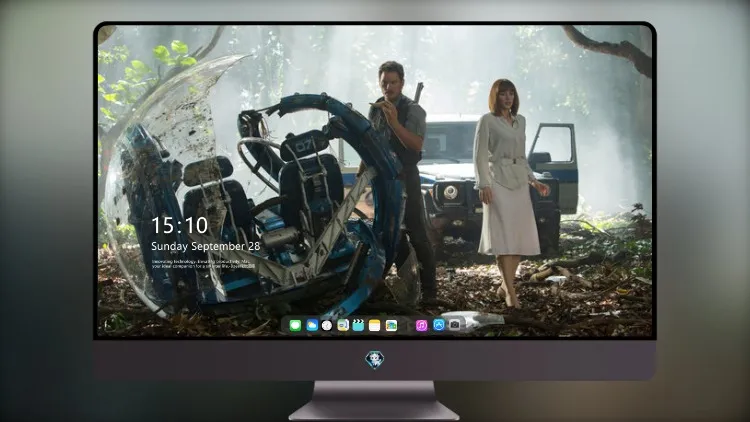This screenshot has height=422, width=750.
Task: Open the Camera app in dock
Action: (455, 325)
